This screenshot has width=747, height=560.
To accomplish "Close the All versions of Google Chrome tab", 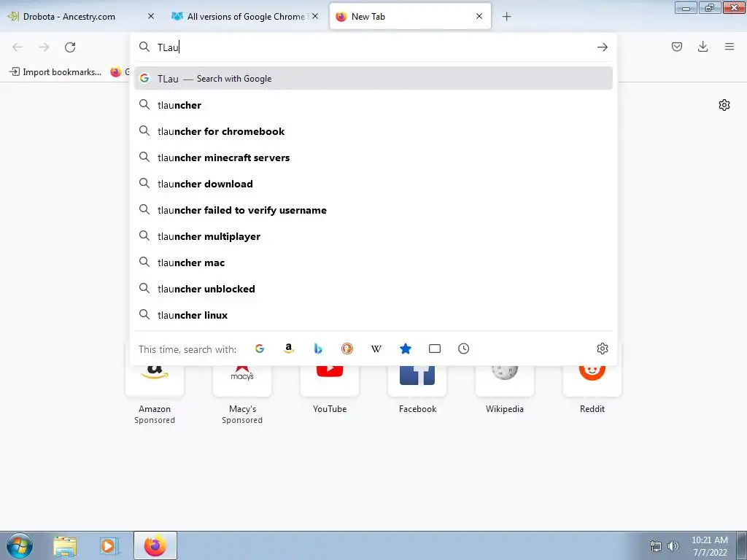I will [x=315, y=16].
